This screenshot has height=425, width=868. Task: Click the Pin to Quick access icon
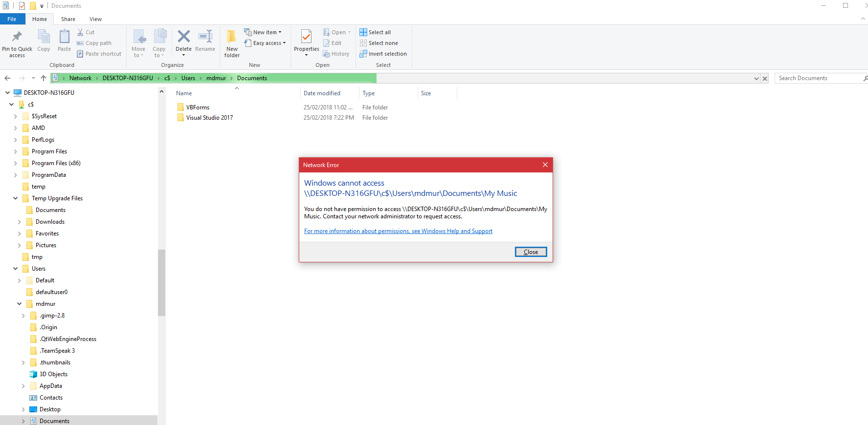pos(17,37)
